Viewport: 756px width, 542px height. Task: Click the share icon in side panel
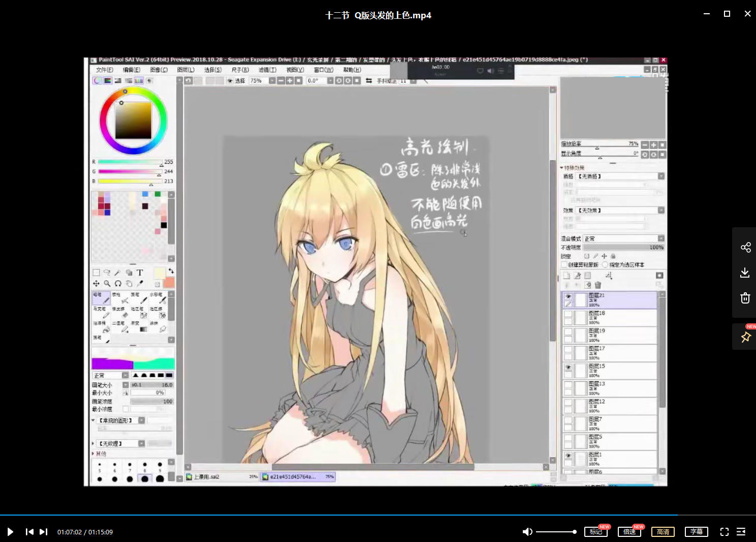click(745, 248)
